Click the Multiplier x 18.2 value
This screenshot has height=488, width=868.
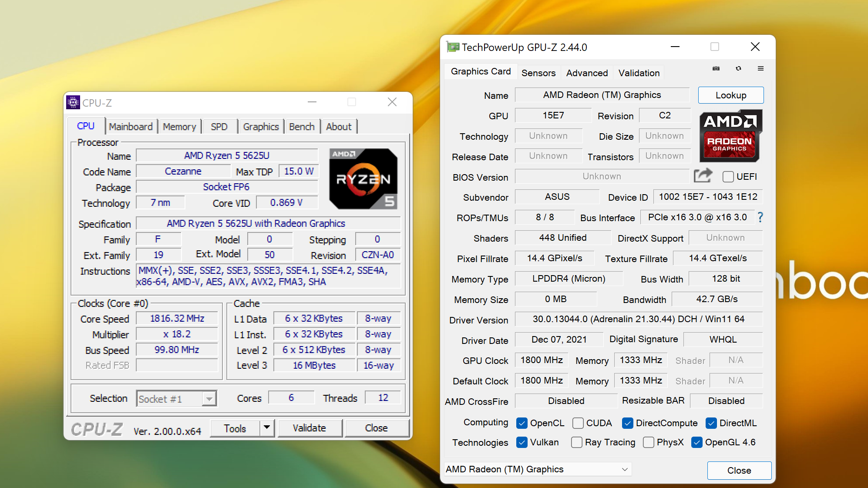(x=177, y=334)
